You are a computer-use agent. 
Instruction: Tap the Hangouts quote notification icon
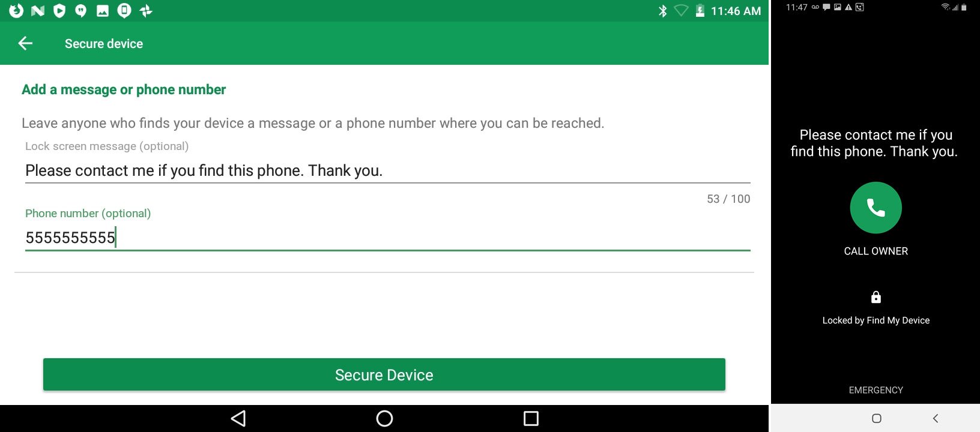coord(80,11)
